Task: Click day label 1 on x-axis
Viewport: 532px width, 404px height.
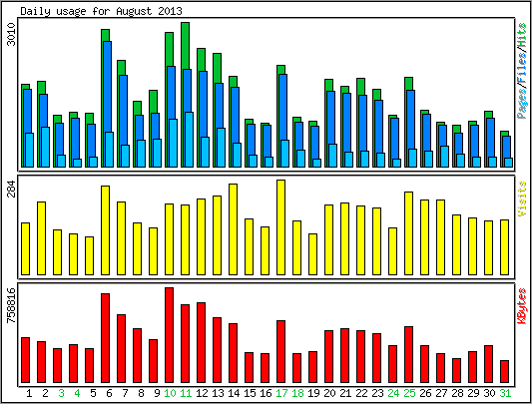Action: point(29,393)
